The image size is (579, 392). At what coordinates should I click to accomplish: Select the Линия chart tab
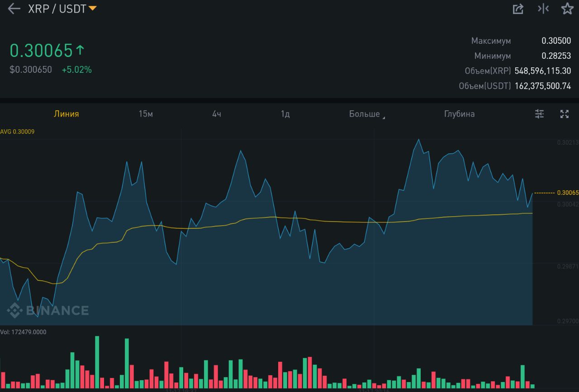tap(66, 114)
